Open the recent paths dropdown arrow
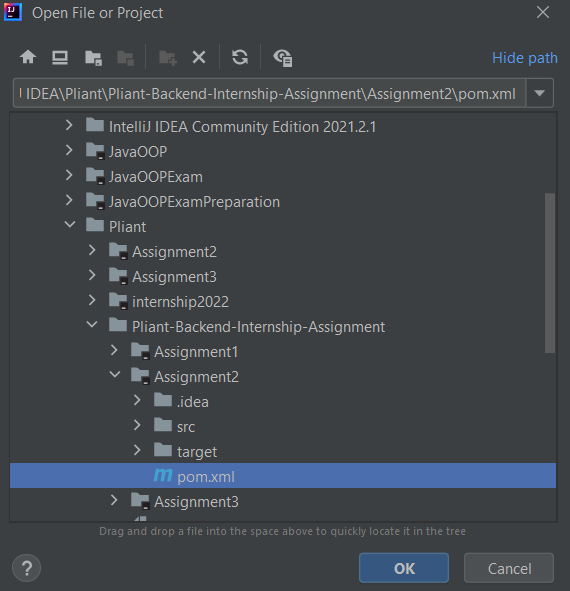Image resolution: width=570 pixels, height=591 pixels. pos(539,93)
